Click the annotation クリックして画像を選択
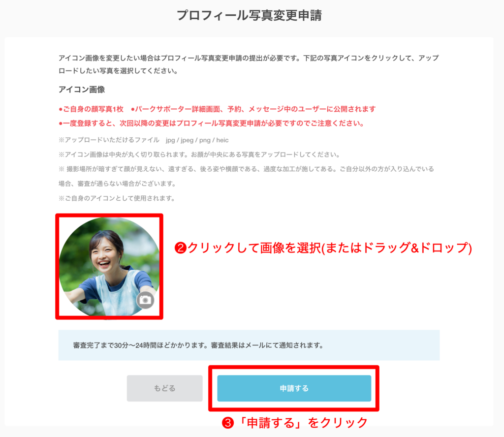Viewport: 504px width, 437px height. (323, 248)
